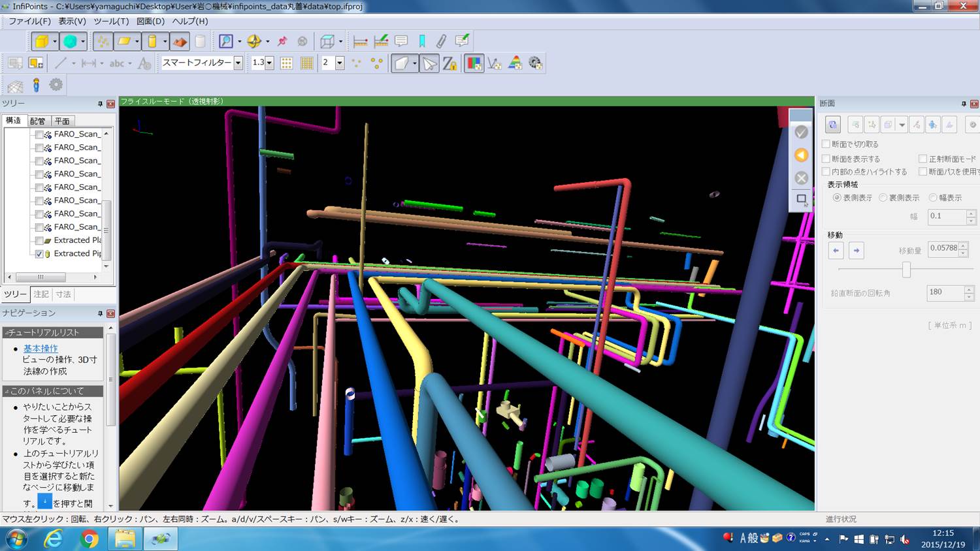Open the 表示(V) menu

[x=72, y=21]
